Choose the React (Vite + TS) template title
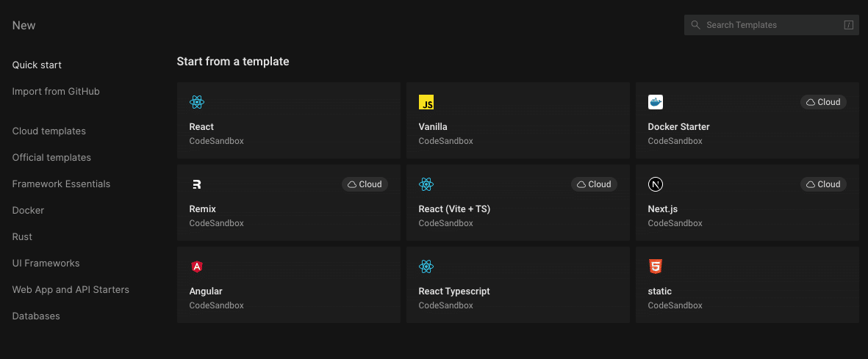This screenshot has height=359, width=868. pyautogui.click(x=454, y=210)
